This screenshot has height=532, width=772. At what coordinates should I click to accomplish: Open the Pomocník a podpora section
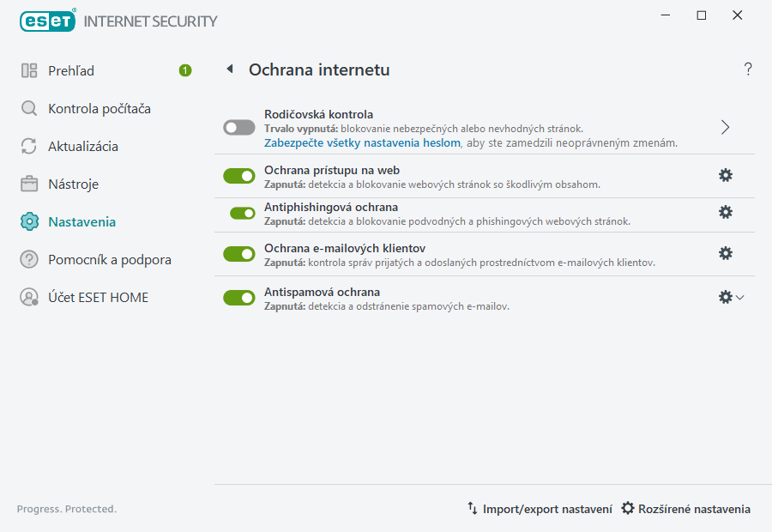tap(28, 259)
